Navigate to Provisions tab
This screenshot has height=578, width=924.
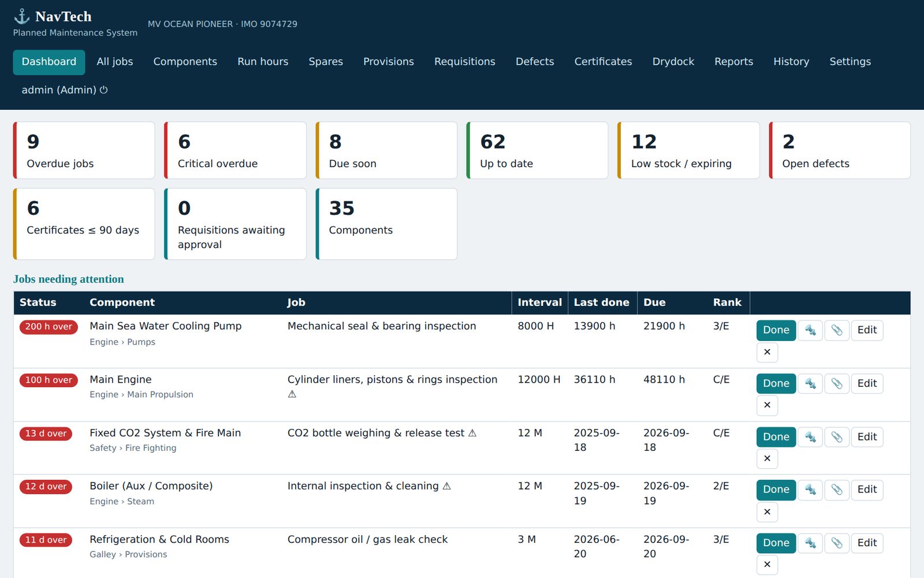point(389,62)
